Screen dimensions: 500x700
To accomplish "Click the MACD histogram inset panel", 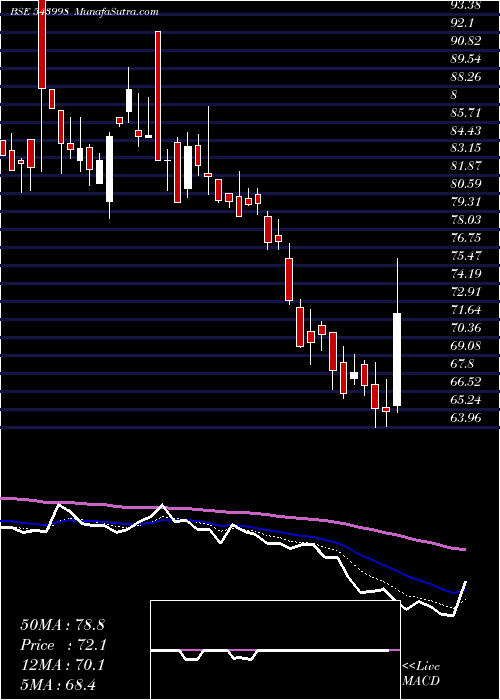I will click(x=275, y=650).
